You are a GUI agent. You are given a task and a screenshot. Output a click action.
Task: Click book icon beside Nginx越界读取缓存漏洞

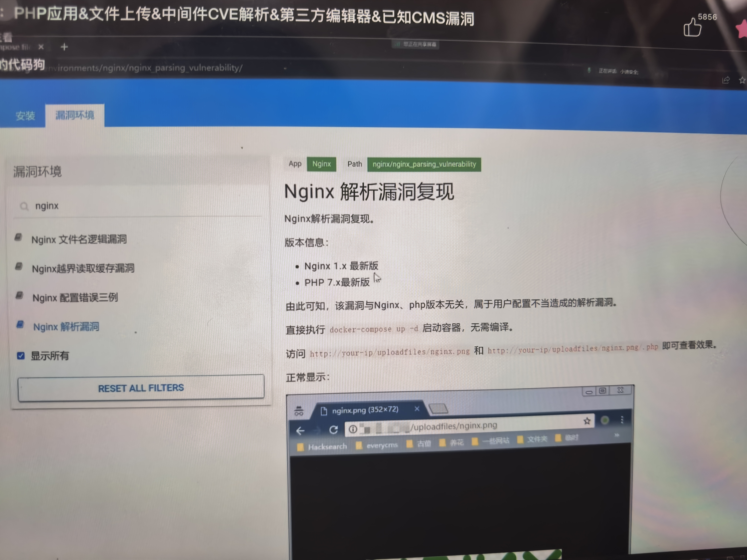click(x=19, y=267)
